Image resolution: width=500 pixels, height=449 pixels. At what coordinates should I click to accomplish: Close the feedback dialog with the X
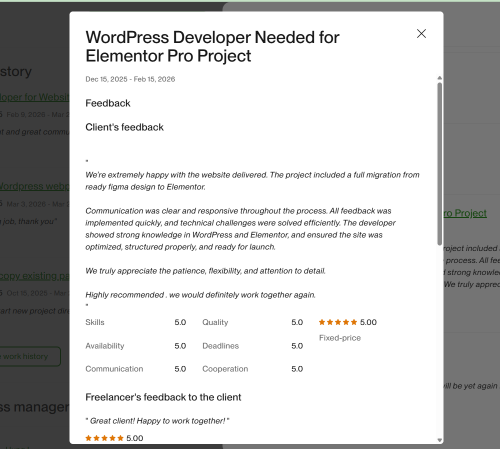pos(421,33)
